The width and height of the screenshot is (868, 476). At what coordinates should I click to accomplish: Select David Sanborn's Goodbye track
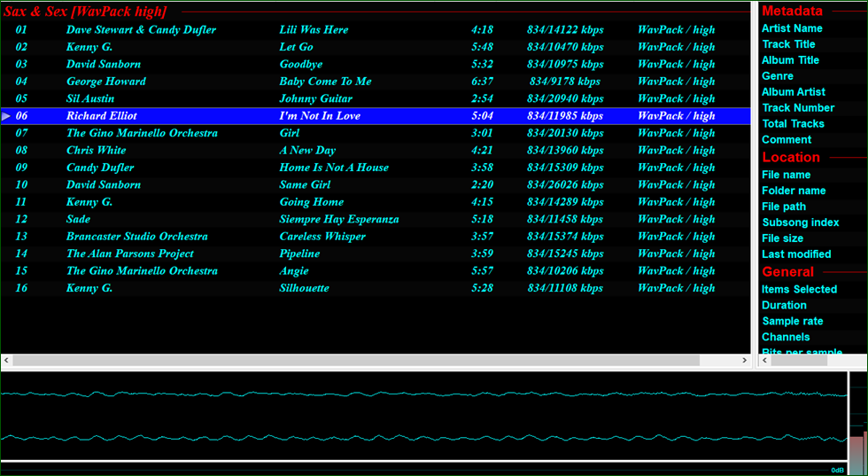tap(376, 65)
